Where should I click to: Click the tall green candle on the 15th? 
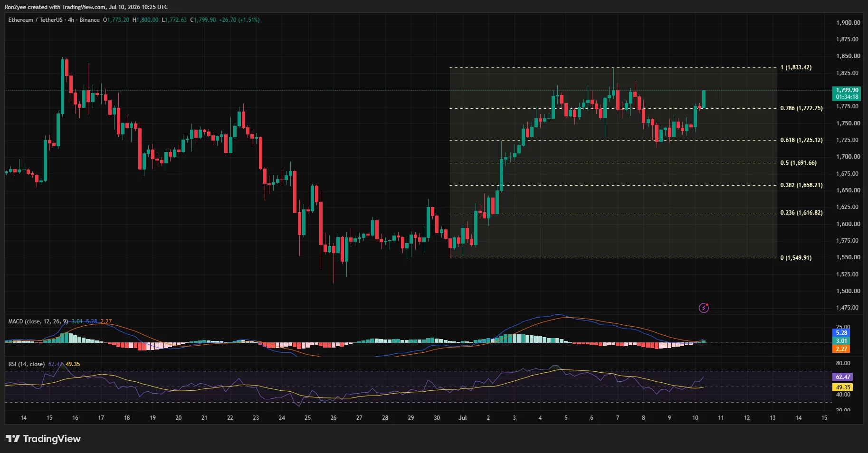[62, 86]
